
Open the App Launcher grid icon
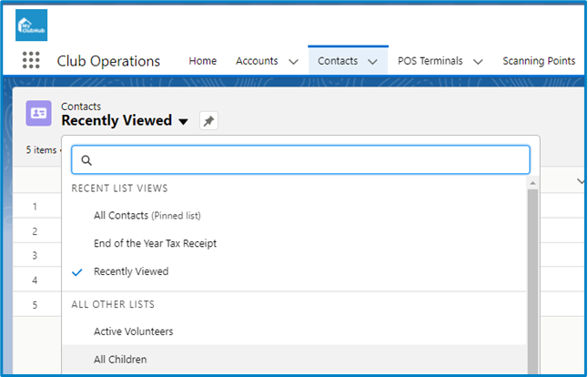pos(31,61)
